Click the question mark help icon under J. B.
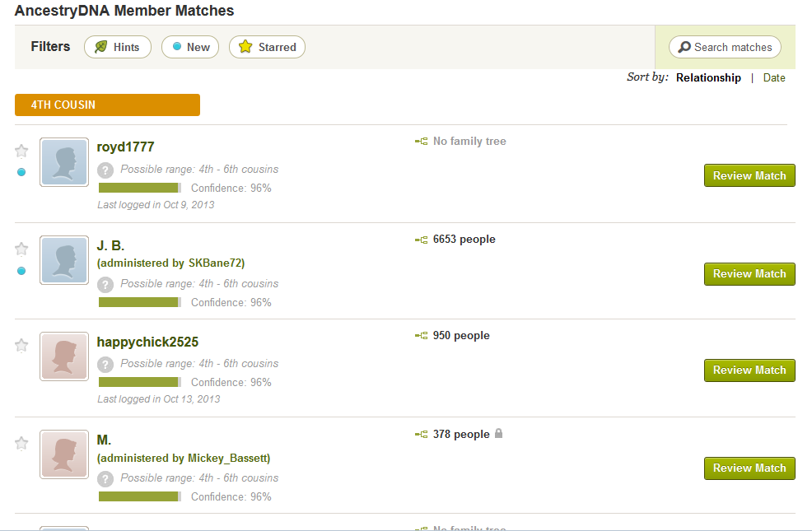The width and height of the screenshot is (812, 531). pyautogui.click(x=105, y=284)
